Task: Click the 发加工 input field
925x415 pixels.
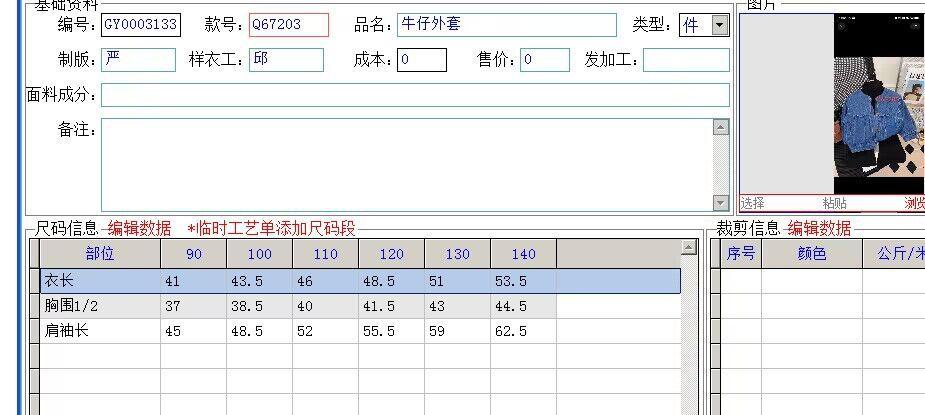Action: tap(686, 60)
